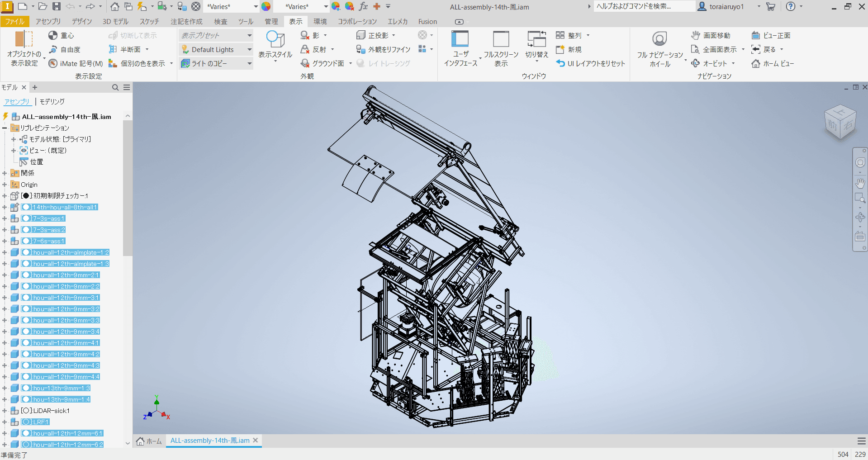
Task: Click the appearance color wheel swatch
Action: (266, 6)
